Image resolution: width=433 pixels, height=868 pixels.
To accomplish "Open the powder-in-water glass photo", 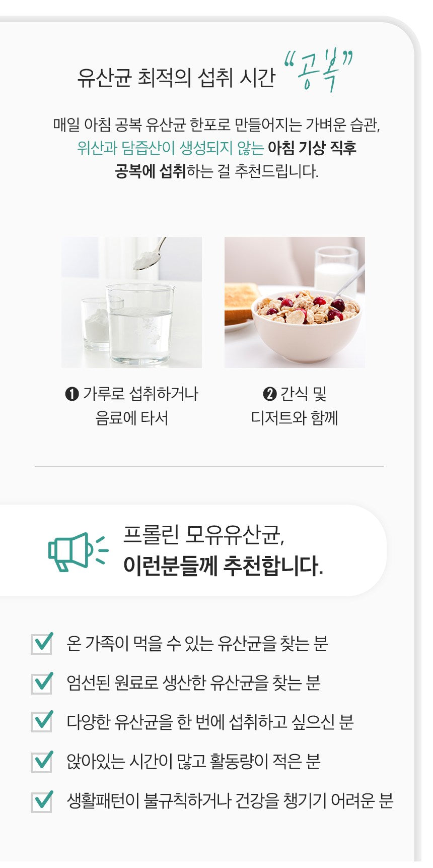I will (131, 302).
